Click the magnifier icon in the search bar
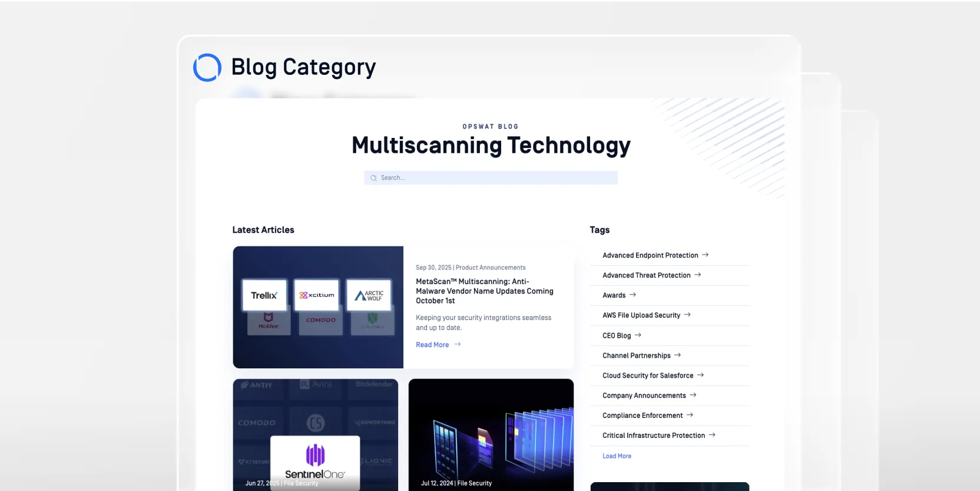The image size is (980, 491). [373, 178]
